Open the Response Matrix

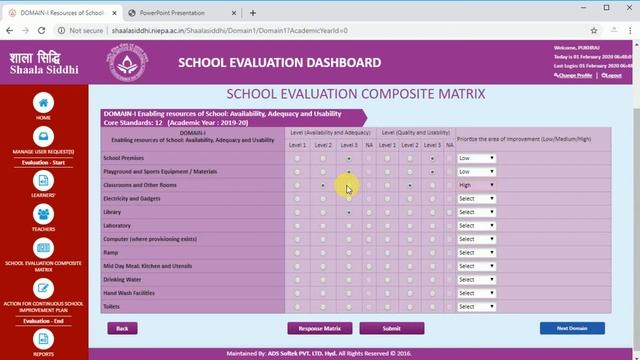point(320,328)
